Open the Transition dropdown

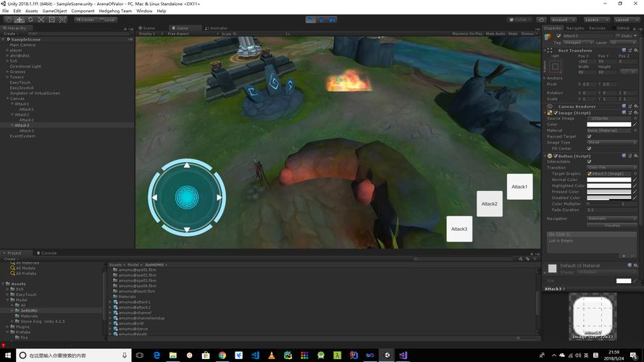(x=612, y=168)
